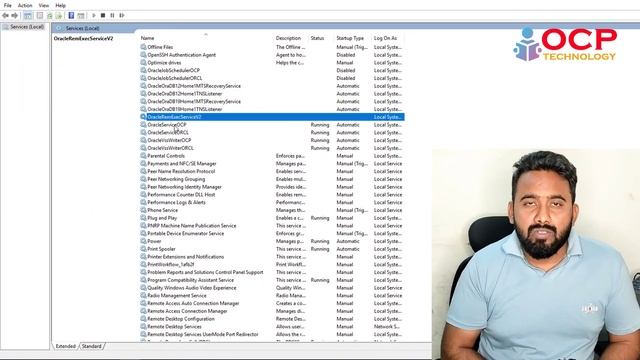The image size is (640, 360).
Task: Select the OracleServiceORCL service
Action: [168, 133]
